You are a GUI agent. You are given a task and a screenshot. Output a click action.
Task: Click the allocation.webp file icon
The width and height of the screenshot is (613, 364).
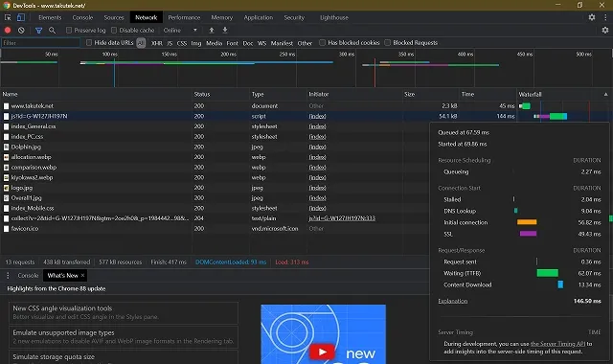(x=7, y=157)
